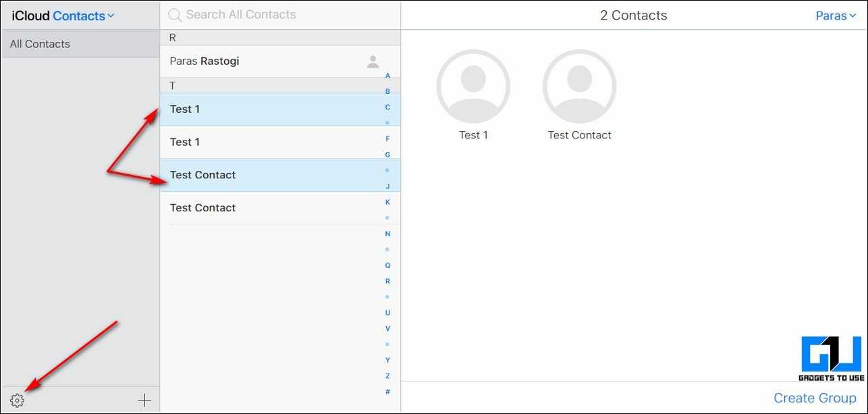
Task: Click Create Group link
Action: [815, 398]
